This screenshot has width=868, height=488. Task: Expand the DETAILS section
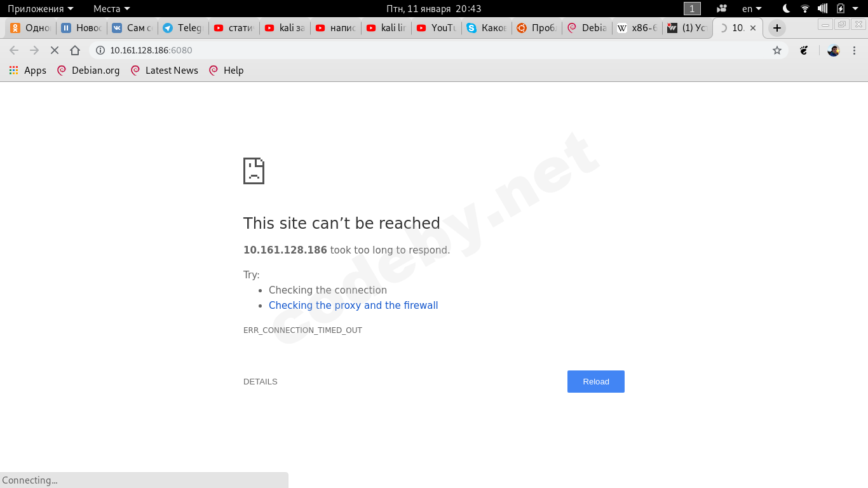pos(261,382)
